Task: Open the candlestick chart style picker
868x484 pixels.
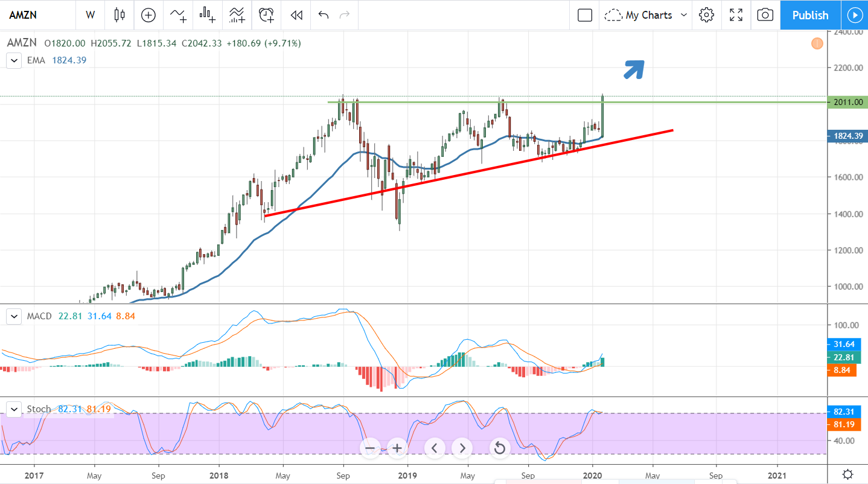Action: (119, 15)
